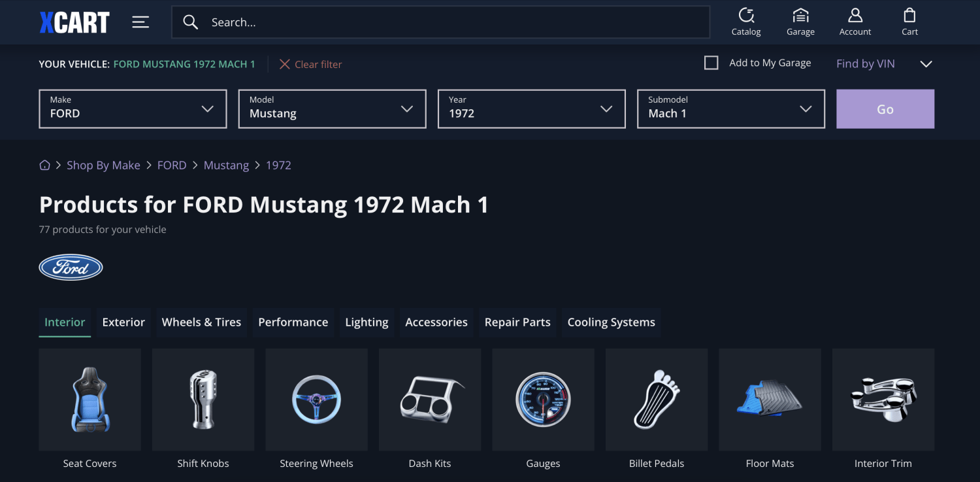Open the Garage page

[x=800, y=22]
